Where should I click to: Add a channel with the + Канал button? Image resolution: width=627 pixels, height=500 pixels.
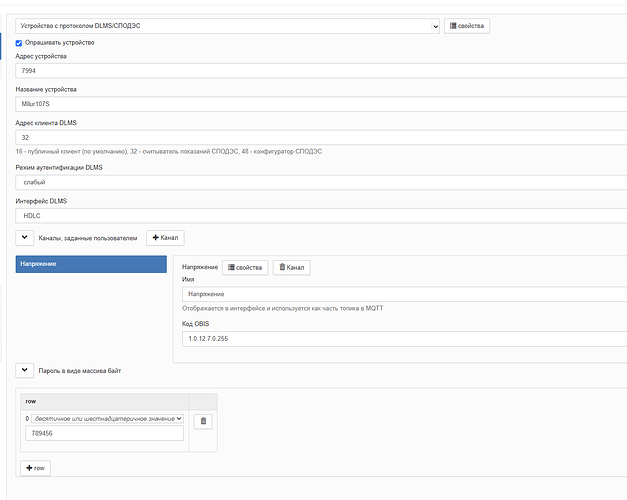coord(165,238)
